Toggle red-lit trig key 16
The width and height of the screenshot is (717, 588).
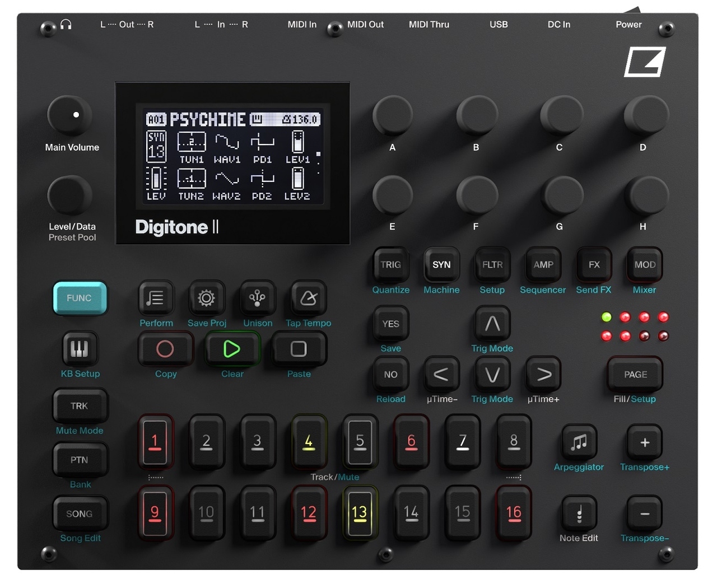point(514,513)
